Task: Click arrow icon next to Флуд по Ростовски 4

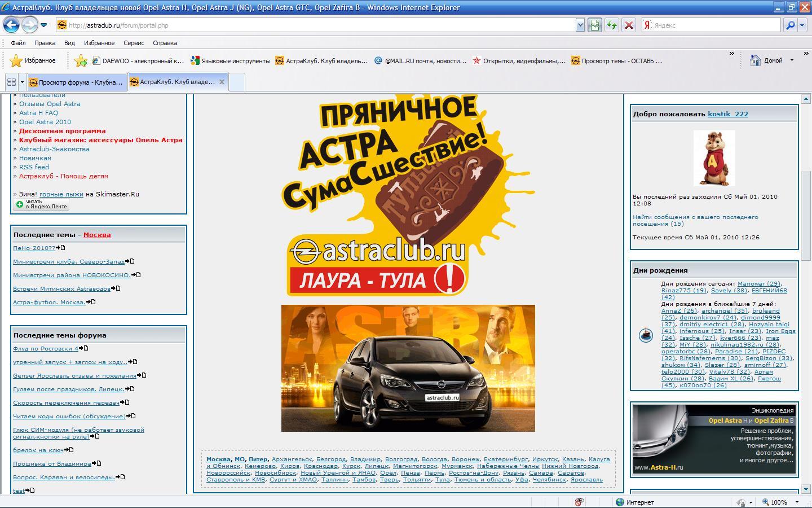Action: [83, 348]
